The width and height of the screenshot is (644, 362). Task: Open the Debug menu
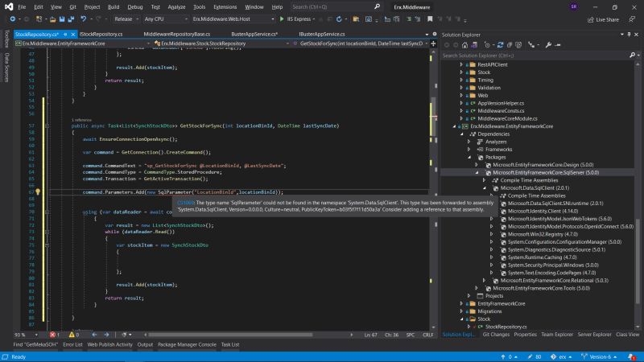[x=134, y=7]
